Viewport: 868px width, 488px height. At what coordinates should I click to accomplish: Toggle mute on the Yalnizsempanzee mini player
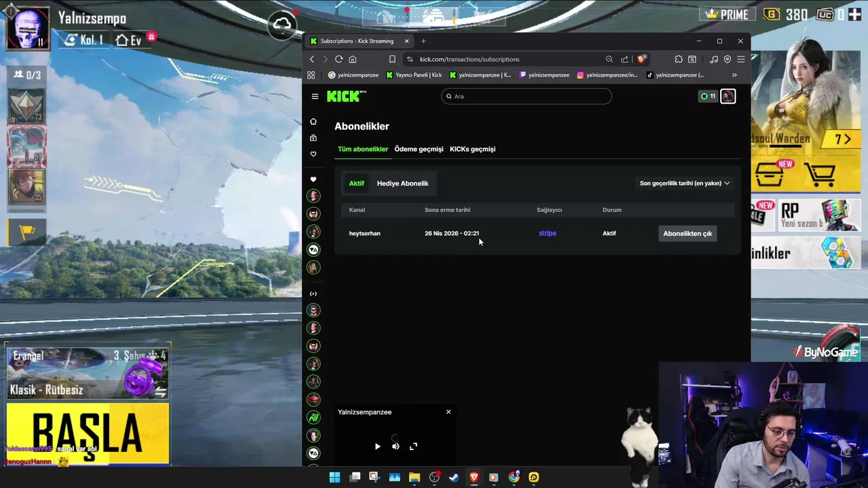tap(395, 446)
